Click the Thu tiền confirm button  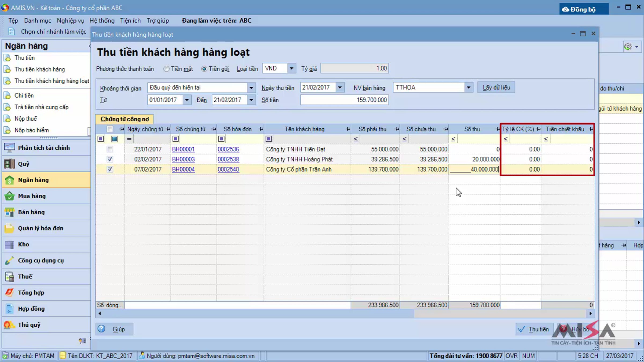pyautogui.click(x=534, y=329)
